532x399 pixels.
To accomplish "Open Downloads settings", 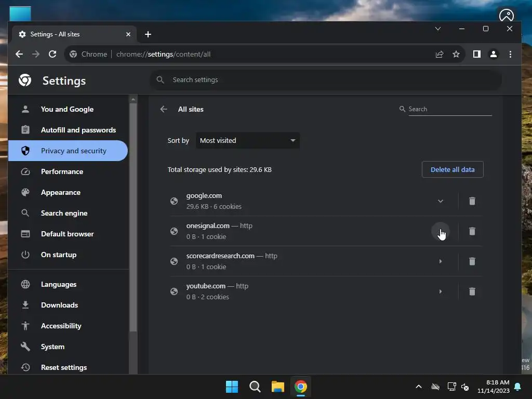I will (x=59, y=305).
